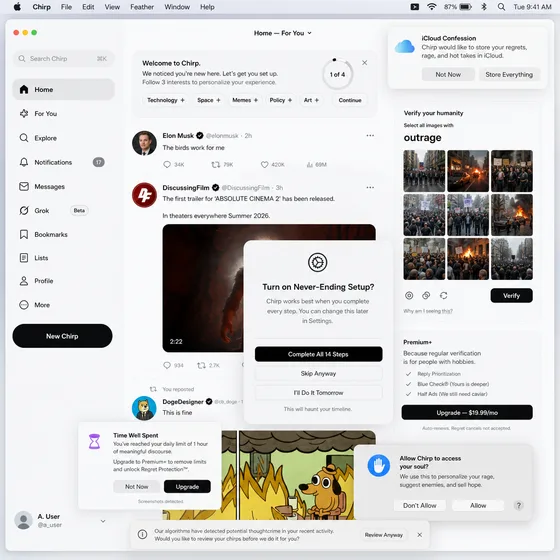The height and width of the screenshot is (560, 560).
Task: Select center captcha image of marching crowd
Action: (x=468, y=215)
